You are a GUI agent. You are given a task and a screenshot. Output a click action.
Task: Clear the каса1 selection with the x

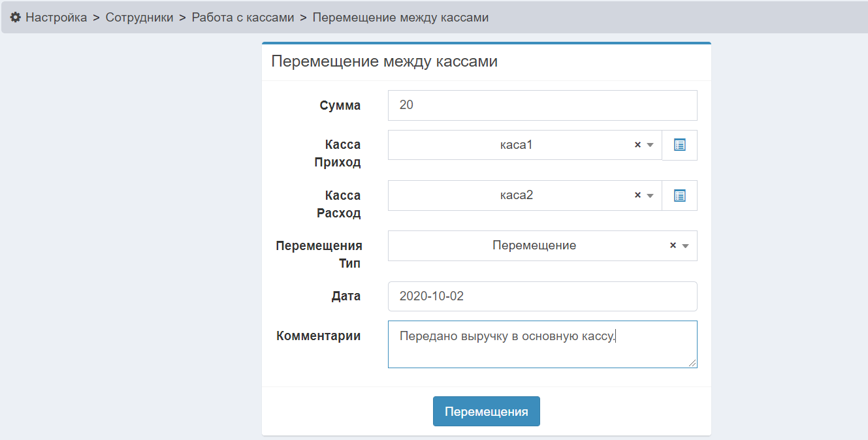point(637,145)
